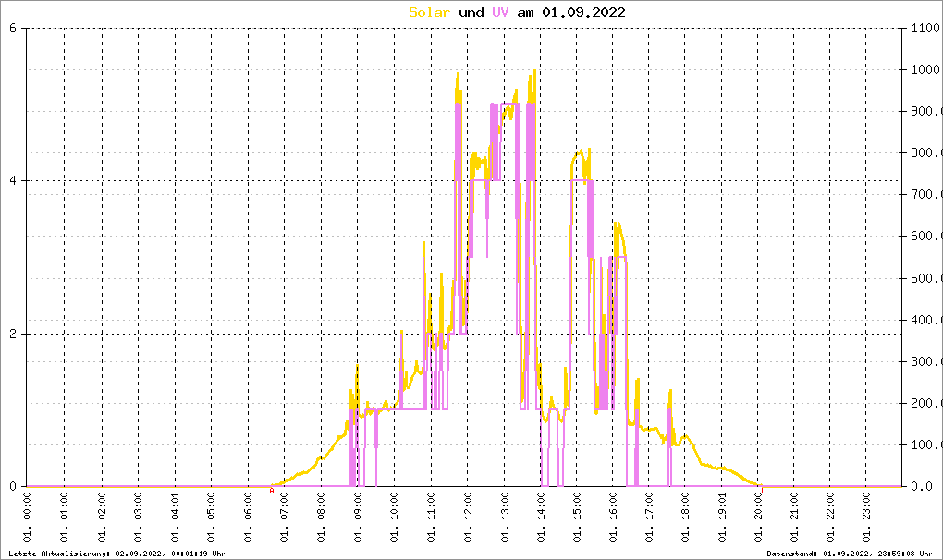Screen dimensions: 943x560
Task: Click the time axis label '01. 07:00'
Action: 285,517
